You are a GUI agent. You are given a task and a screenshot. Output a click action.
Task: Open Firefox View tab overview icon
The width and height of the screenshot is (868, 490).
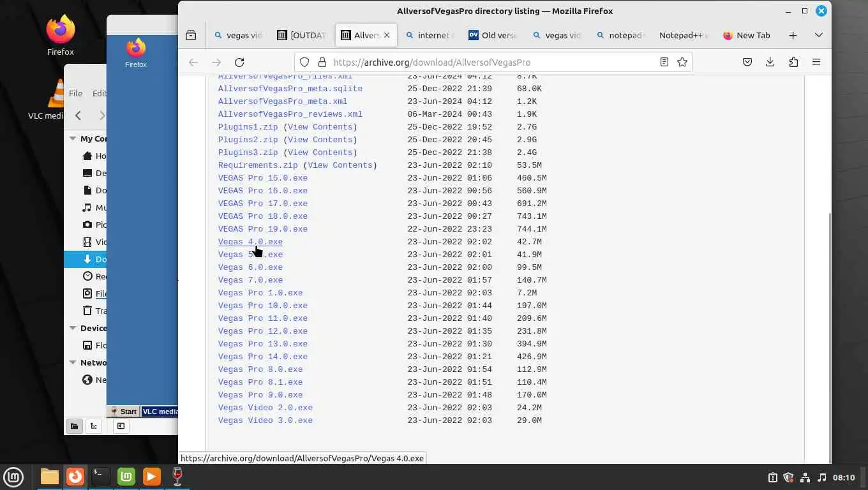click(191, 36)
